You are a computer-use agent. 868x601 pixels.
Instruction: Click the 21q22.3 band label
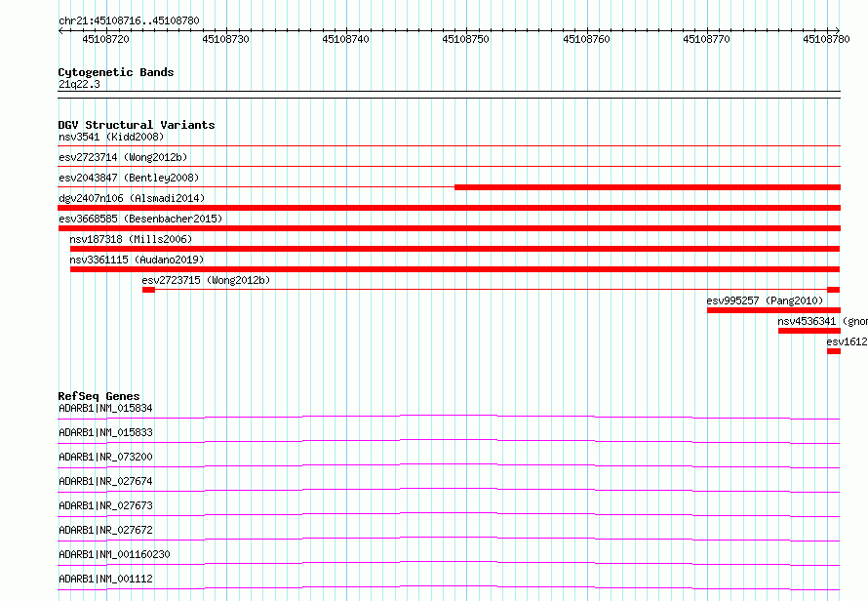(79, 84)
